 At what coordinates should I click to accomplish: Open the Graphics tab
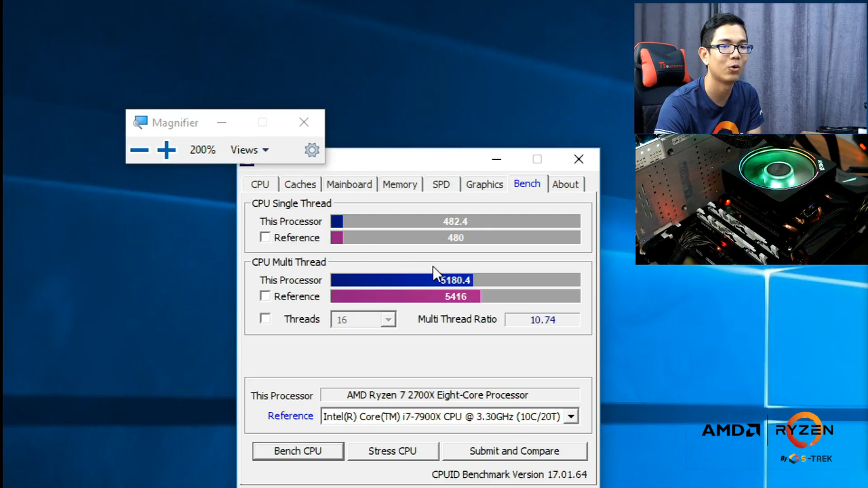tap(484, 184)
